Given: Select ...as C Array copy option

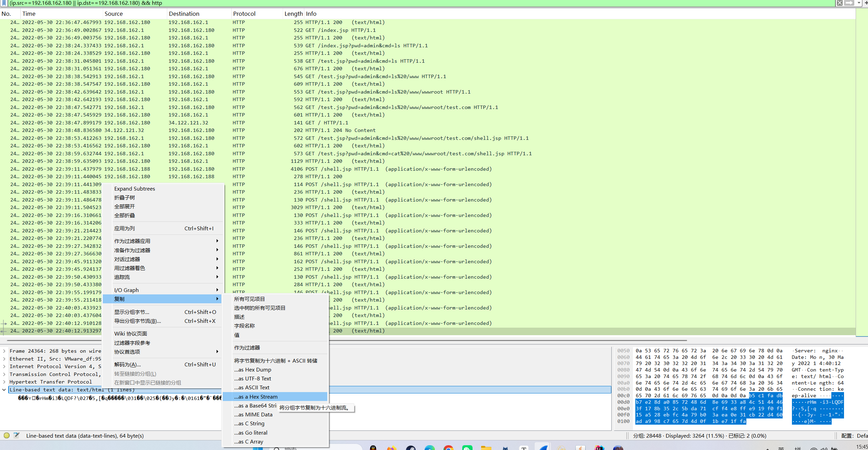Looking at the screenshot, I should [x=275, y=441].
